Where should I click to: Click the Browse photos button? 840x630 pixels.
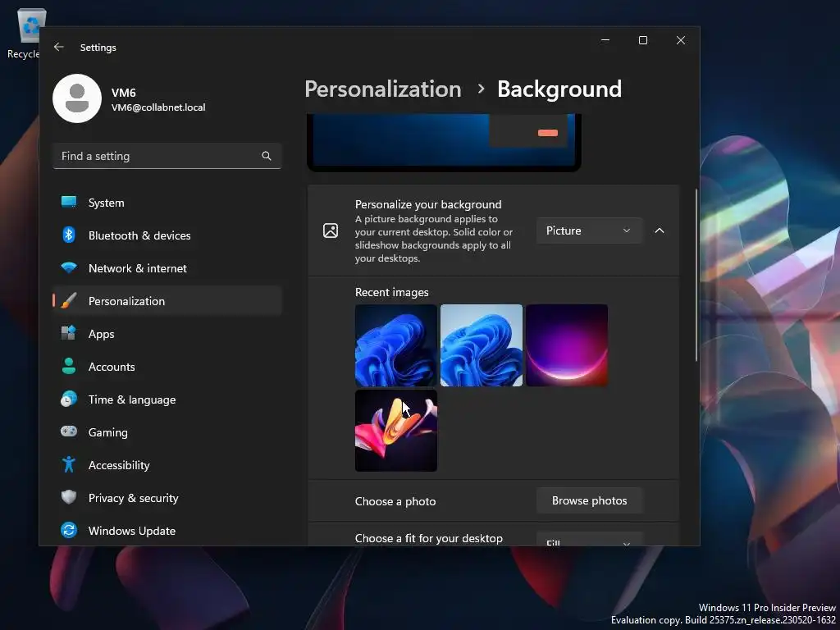[x=589, y=500]
